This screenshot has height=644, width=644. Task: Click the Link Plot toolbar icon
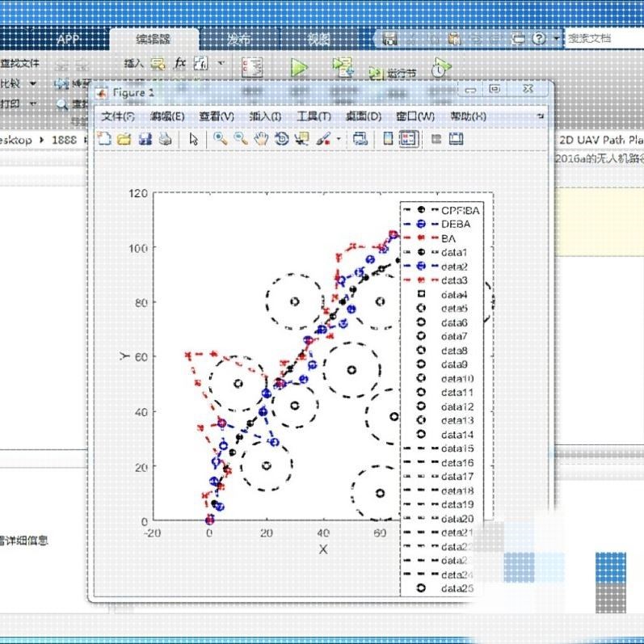(x=360, y=139)
